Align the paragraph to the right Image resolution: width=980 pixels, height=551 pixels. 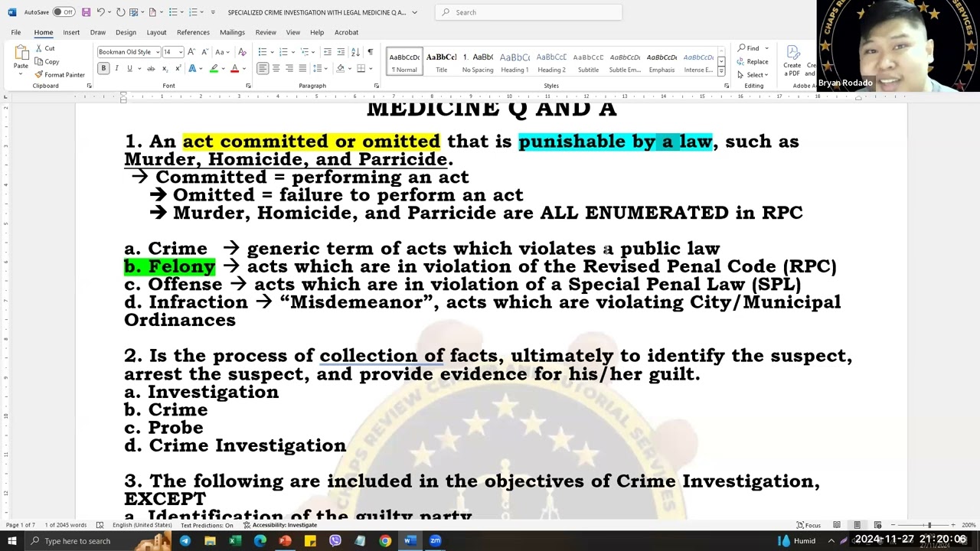[x=289, y=69]
